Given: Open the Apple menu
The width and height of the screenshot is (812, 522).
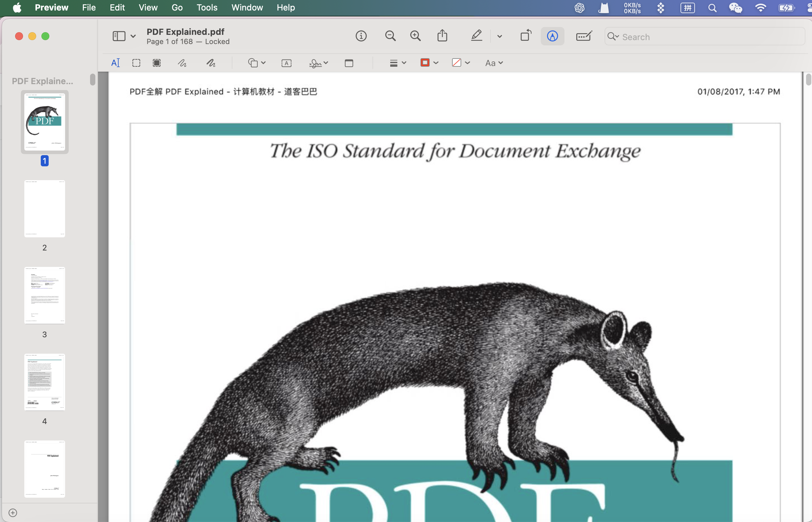Looking at the screenshot, I should click(x=17, y=8).
